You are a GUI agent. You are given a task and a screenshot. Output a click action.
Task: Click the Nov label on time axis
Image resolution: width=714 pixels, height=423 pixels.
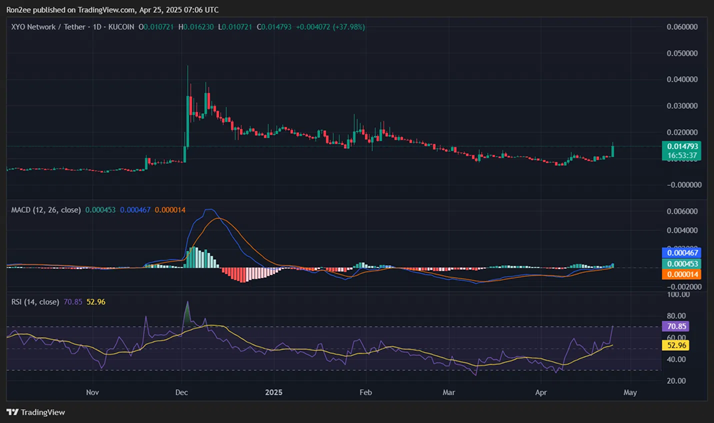(x=95, y=393)
